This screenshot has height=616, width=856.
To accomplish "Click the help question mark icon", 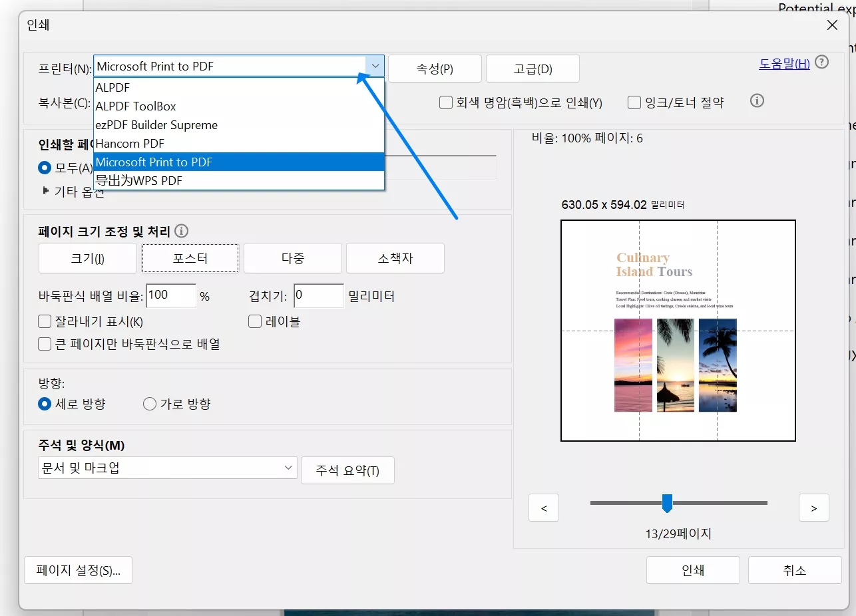I will click(823, 63).
